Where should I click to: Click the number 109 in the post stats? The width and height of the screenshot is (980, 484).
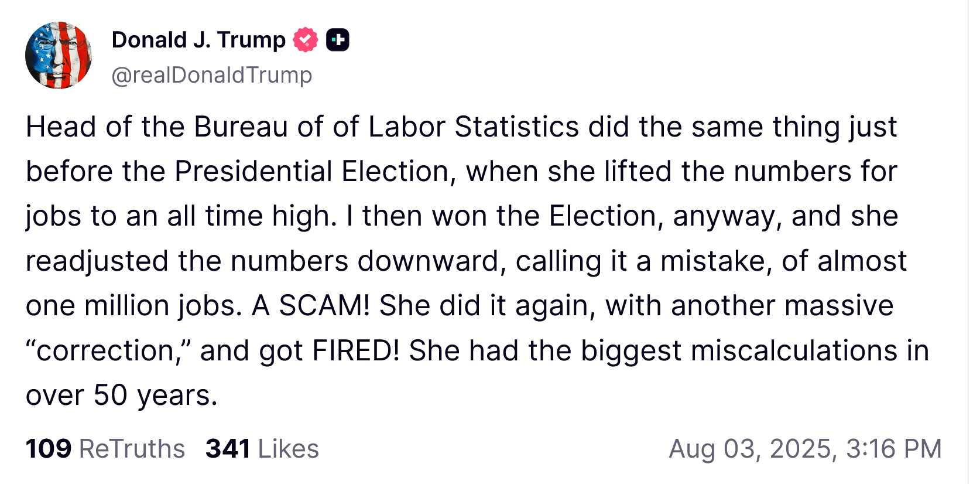49,449
